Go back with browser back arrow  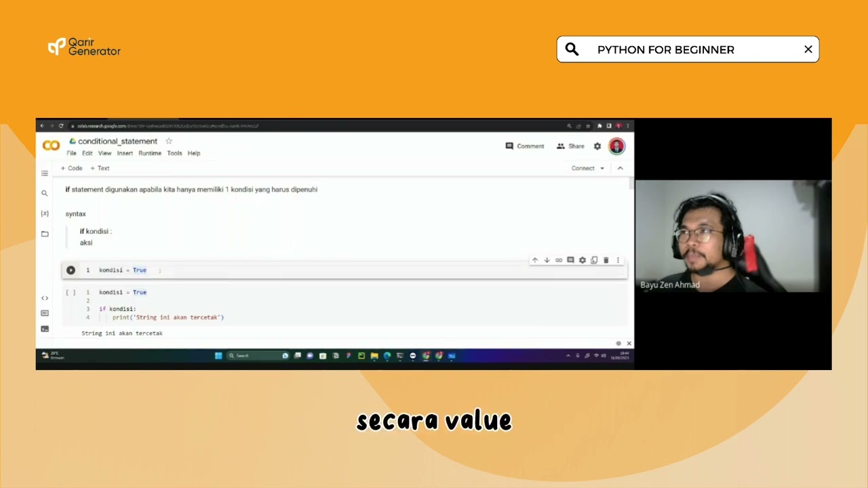point(42,125)
